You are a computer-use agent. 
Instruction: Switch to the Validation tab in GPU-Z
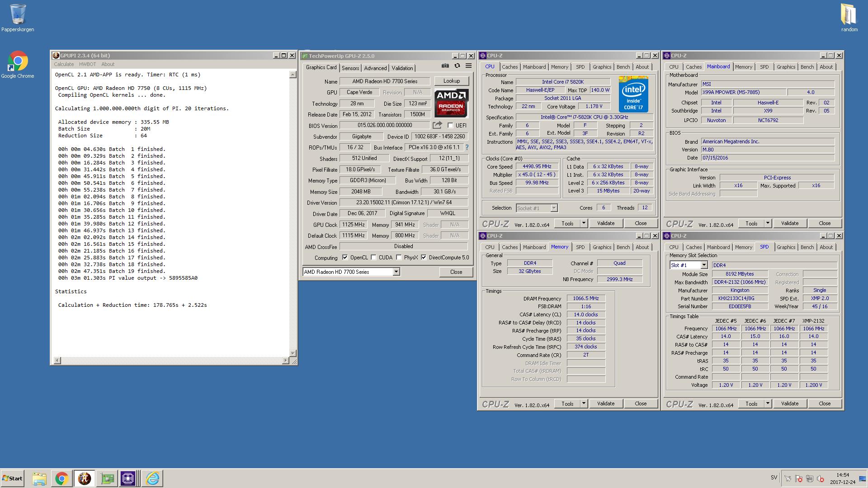point(402,68)
